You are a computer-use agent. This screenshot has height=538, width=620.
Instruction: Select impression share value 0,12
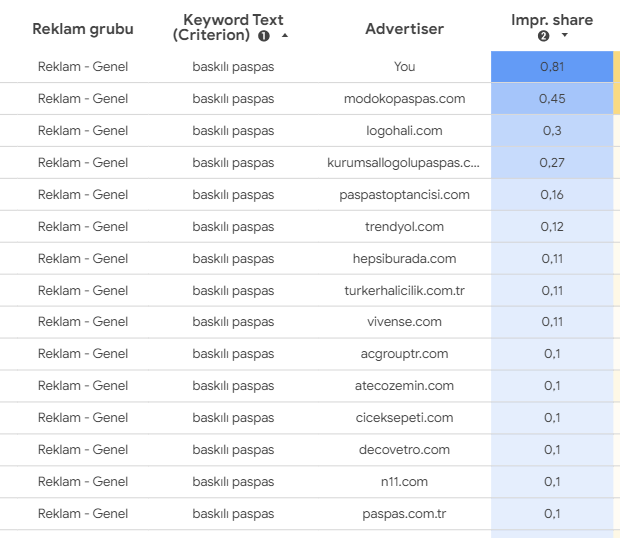pyautogui.click(x=552, y=227)
